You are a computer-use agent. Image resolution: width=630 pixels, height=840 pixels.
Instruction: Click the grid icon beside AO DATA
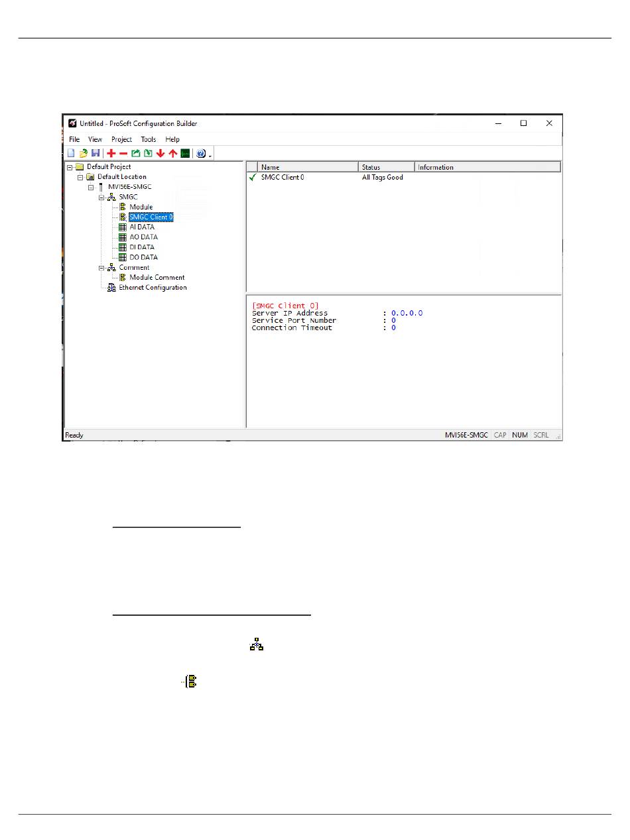[x=123, y=237]
